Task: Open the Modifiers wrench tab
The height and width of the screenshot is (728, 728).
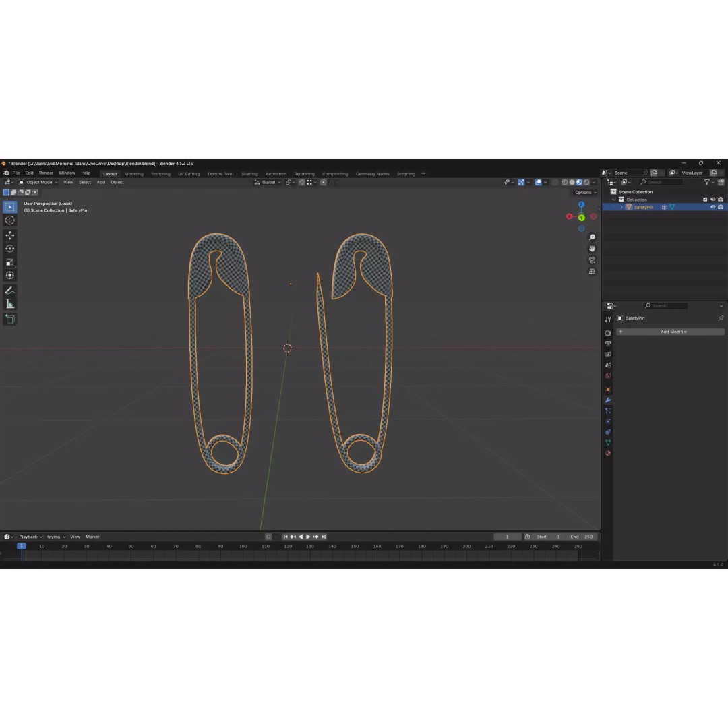Action: 608,400
